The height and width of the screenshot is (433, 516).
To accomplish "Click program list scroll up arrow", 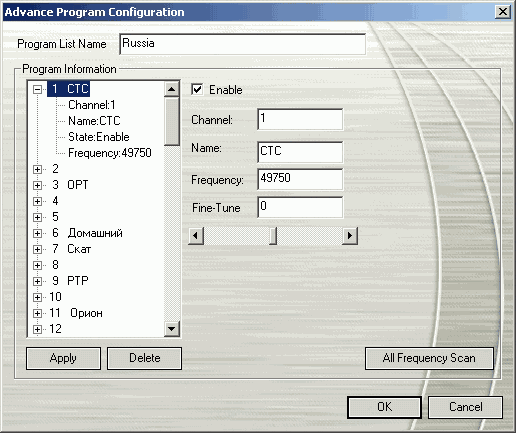I will click(x=172, y=89).
